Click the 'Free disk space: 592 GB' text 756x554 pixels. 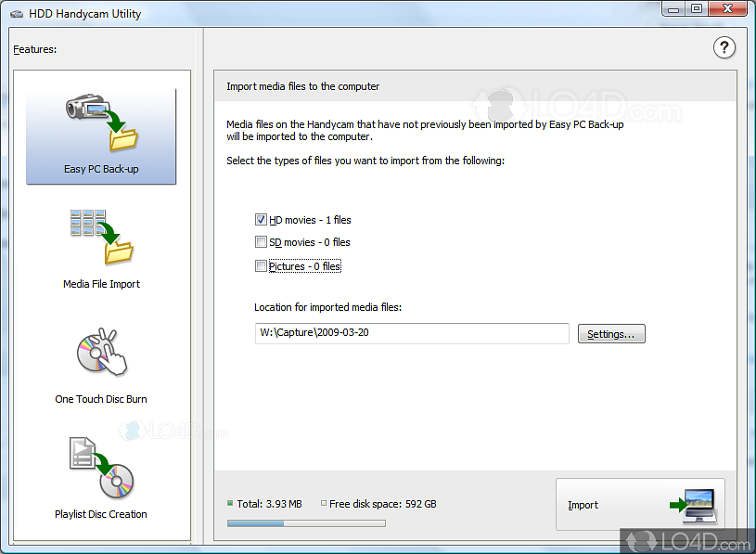tap(383, 504)
